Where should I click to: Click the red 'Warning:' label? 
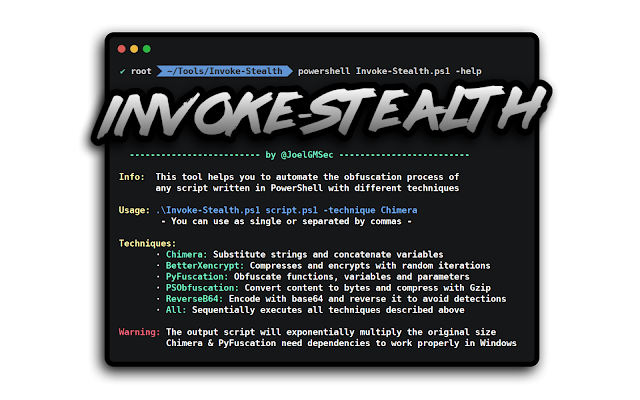(x=139, y=332)
